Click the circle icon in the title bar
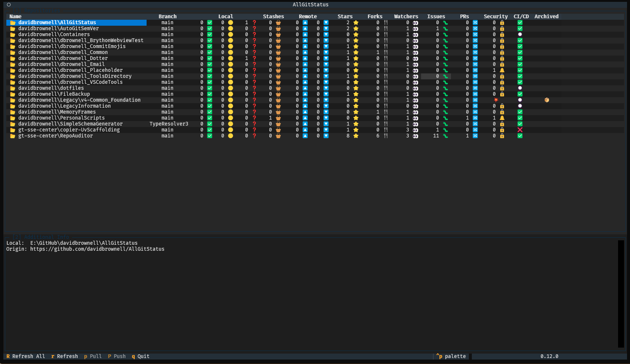Image resolution: width=630 pixels, height=364 pixels. pos(9,5)
